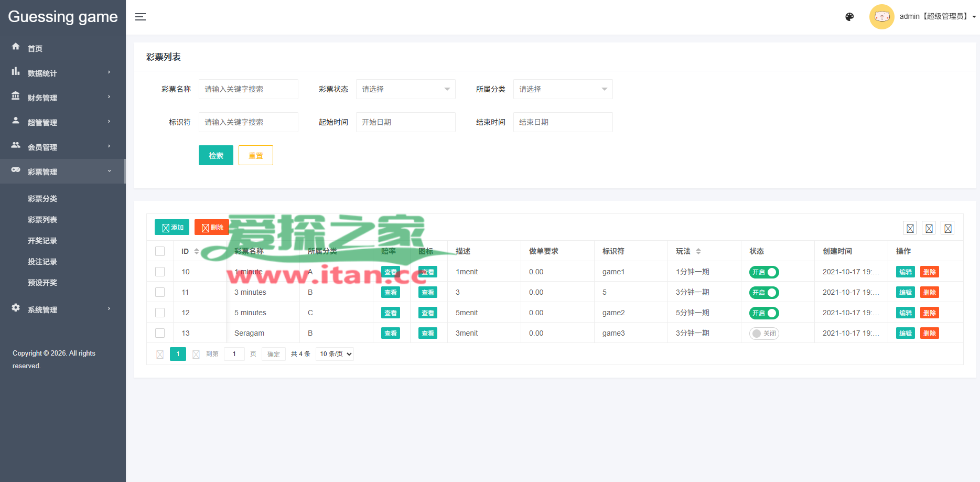Click the 起始时间 start date field
This screenshot has height=482, width=980.
tap(405, 122)
